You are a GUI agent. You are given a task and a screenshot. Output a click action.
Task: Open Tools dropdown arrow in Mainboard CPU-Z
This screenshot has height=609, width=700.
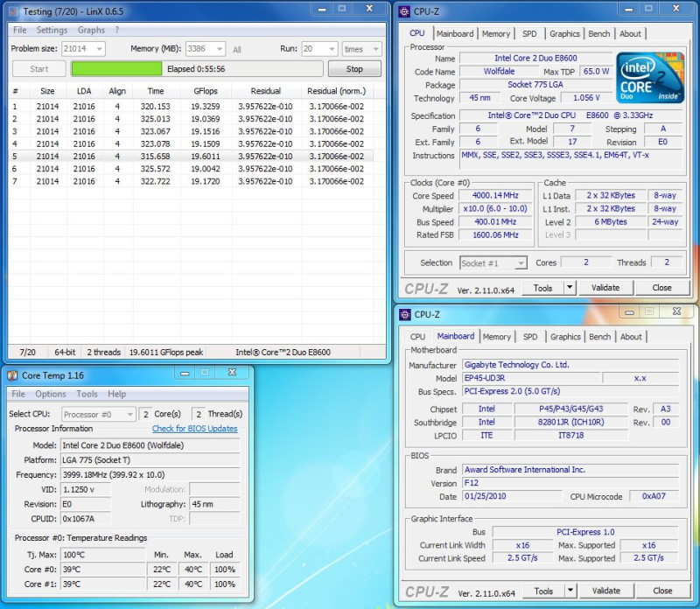tap(570, 591)
